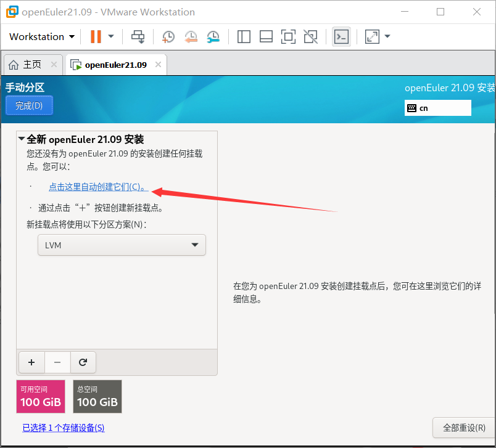Minimize the VMware Workstation window
The height and width of the screenshot is (448, 496).
tap(405, 12)
